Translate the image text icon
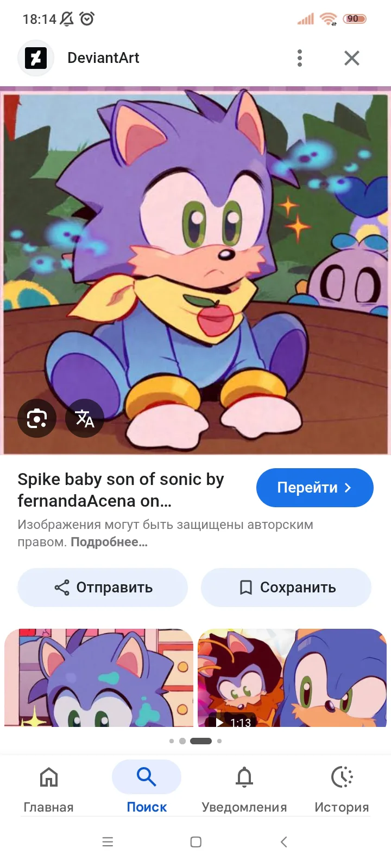The height and width of the screenshot is (868, 391). point(85,418)
